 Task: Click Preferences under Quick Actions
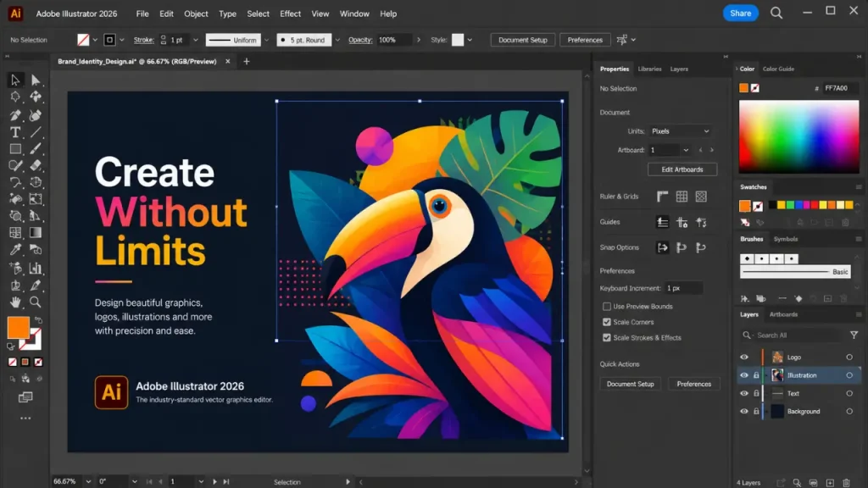[x=693, y=384]
